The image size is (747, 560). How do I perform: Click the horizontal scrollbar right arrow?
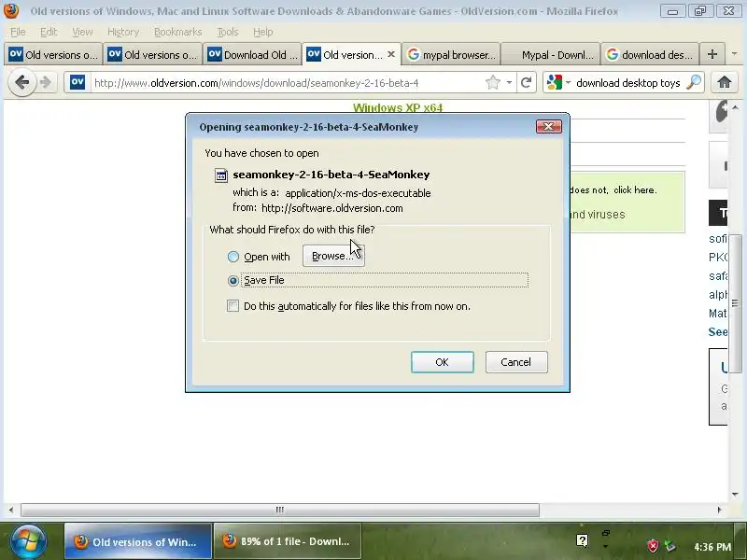pyautogui.click(x=719, y=510)
